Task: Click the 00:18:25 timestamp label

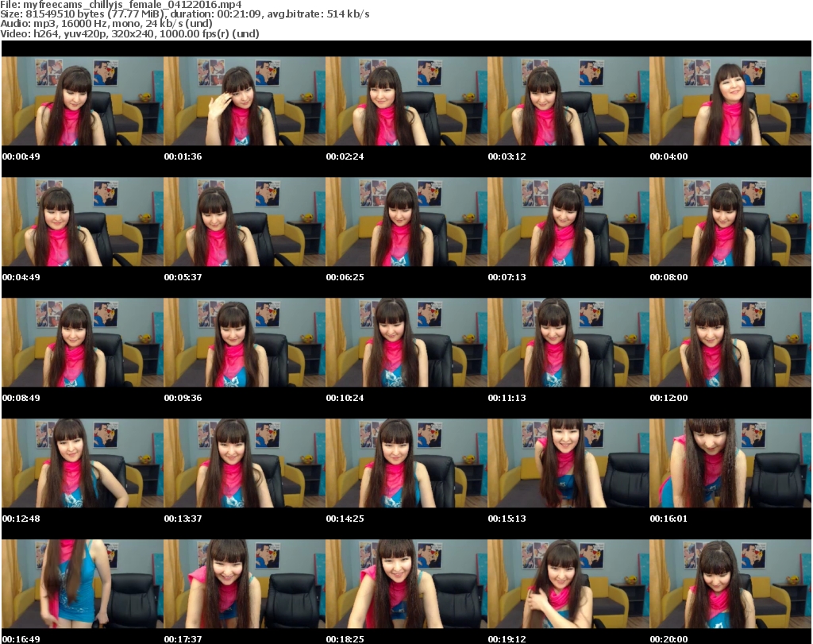Action: point(345,639)
